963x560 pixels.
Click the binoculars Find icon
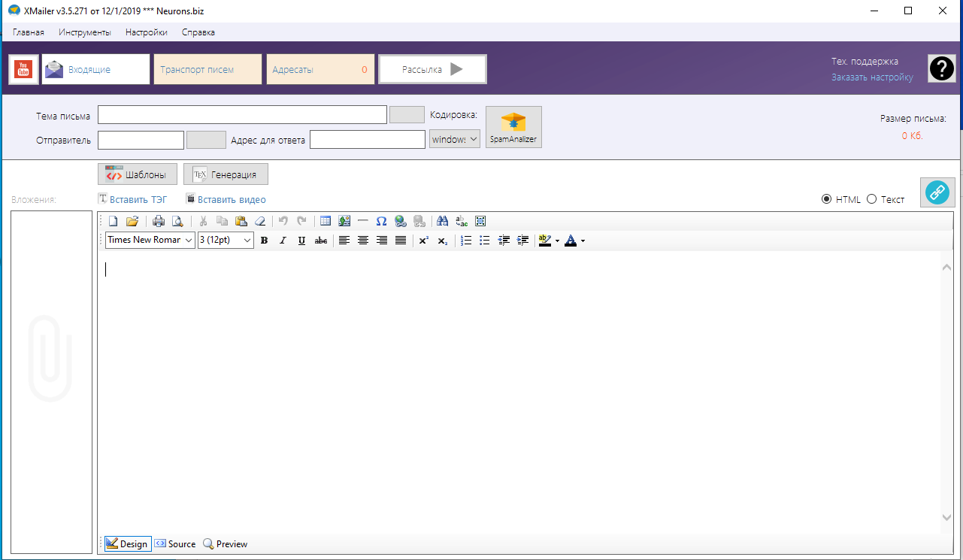(442, 221)
